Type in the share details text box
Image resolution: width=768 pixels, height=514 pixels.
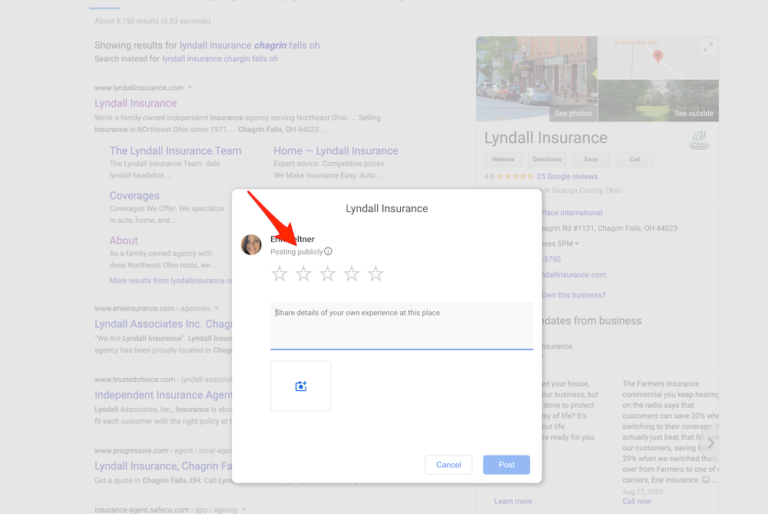coord(401,325)
